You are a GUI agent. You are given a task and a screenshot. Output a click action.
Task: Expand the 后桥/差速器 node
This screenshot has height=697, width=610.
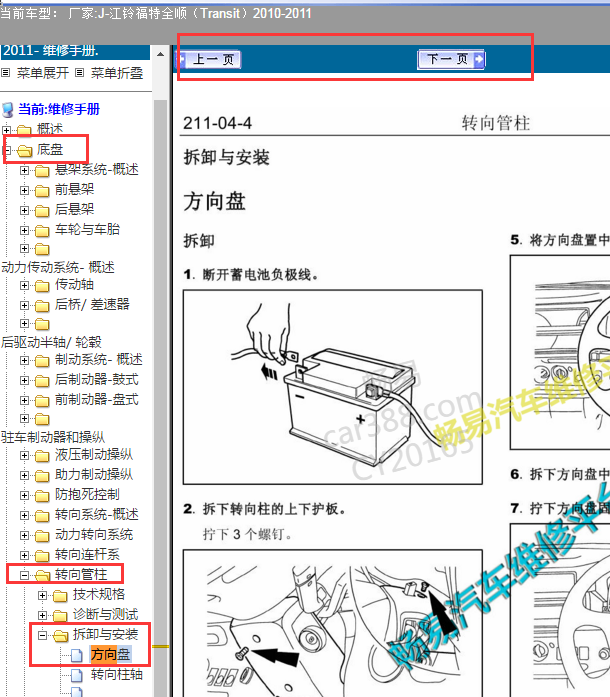pos(24,305)
